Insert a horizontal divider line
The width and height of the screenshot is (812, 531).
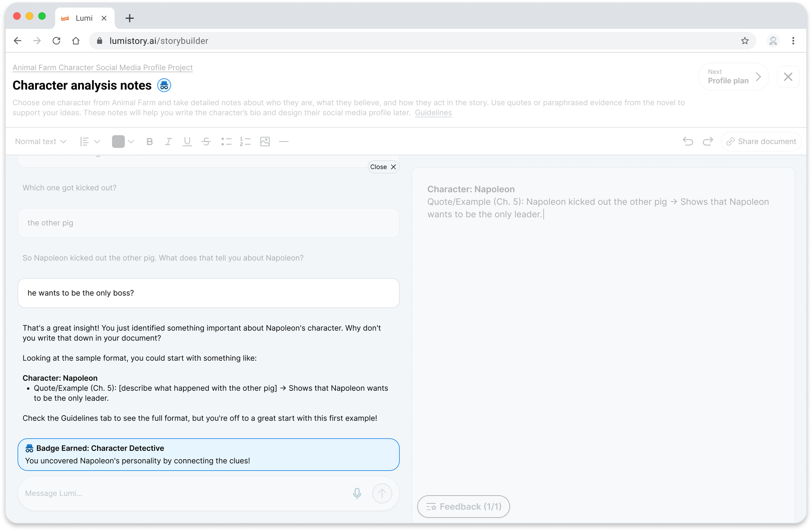point(284,142)
